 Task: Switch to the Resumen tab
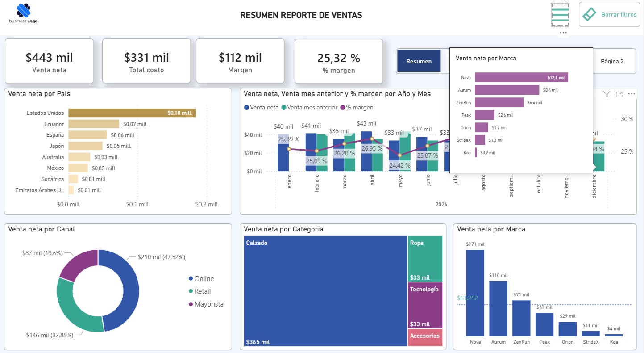[420, 61]
